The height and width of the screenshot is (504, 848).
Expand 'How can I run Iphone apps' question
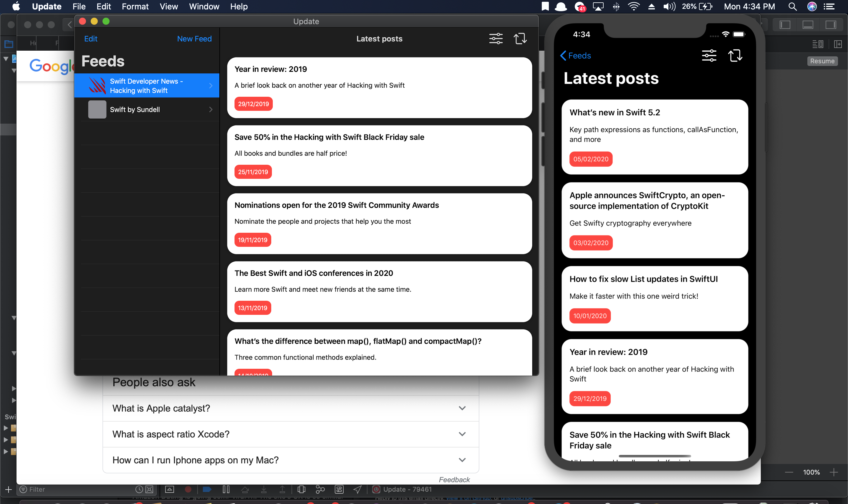tap(291, 460)
